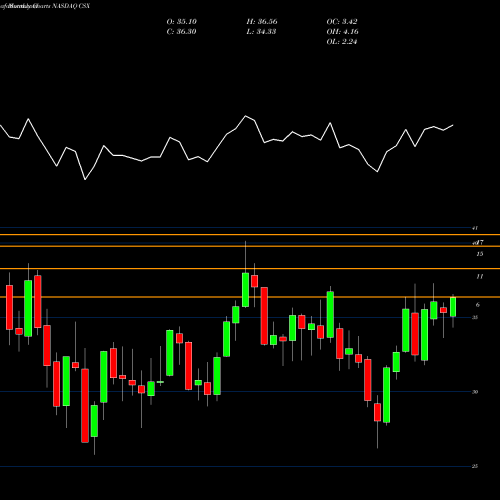This screenshot has height=500, width=500.
Task: Select the OL: 2.24 reading
Action: (x=342, y=42)
